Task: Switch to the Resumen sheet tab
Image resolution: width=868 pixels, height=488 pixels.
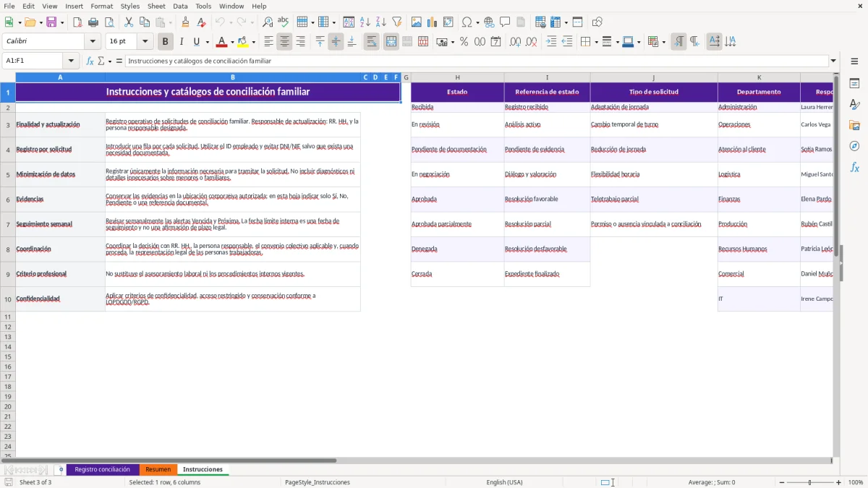Action: point(158,469)
